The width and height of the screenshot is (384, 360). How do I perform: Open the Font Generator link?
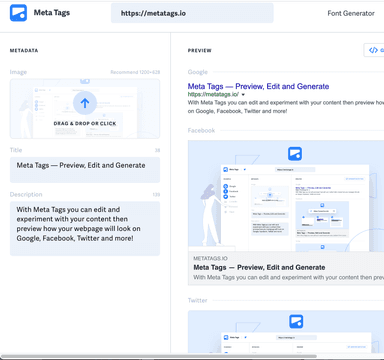click(351, 13)
